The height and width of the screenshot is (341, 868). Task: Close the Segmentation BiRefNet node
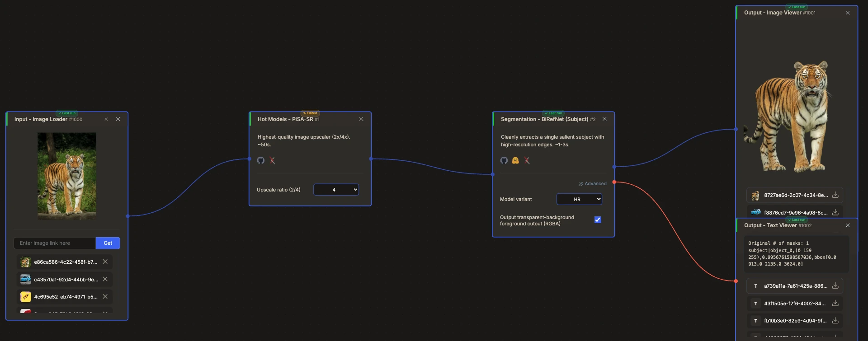[x=604, y=119]
